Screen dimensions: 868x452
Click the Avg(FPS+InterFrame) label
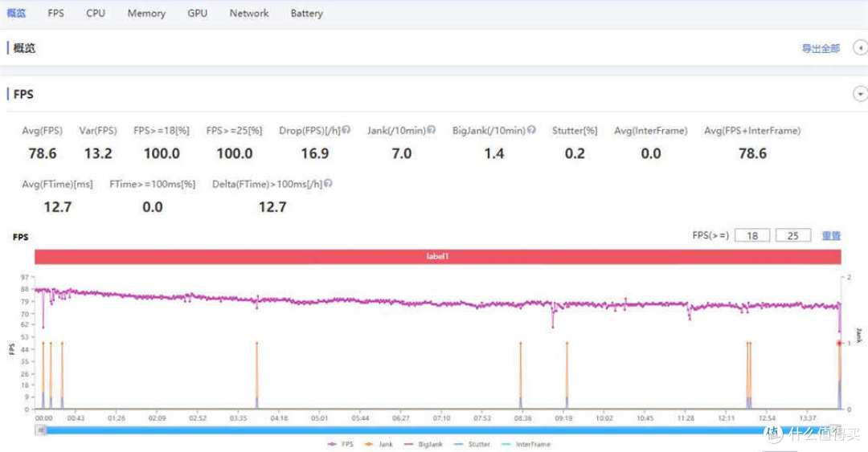[752, 131]
